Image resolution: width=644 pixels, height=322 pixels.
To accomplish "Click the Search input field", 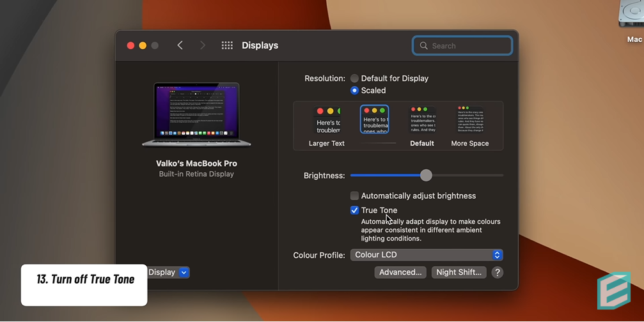I will (462, 45).
